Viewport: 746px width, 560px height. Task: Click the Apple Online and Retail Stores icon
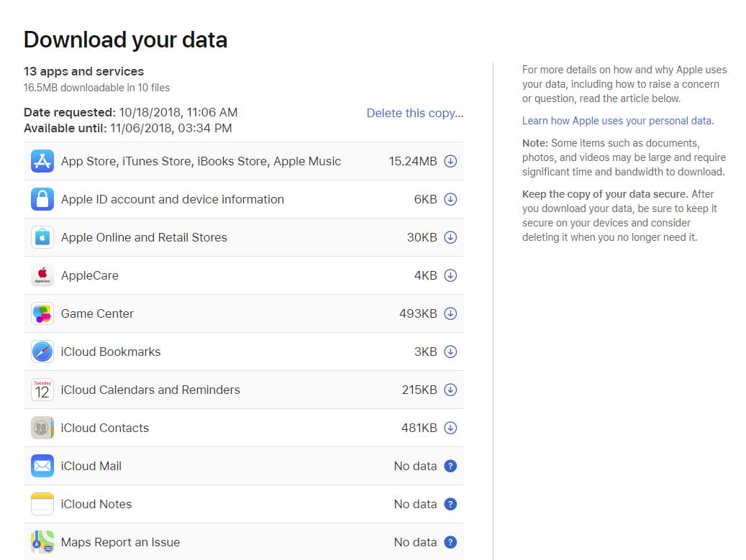tap(42, 237)
